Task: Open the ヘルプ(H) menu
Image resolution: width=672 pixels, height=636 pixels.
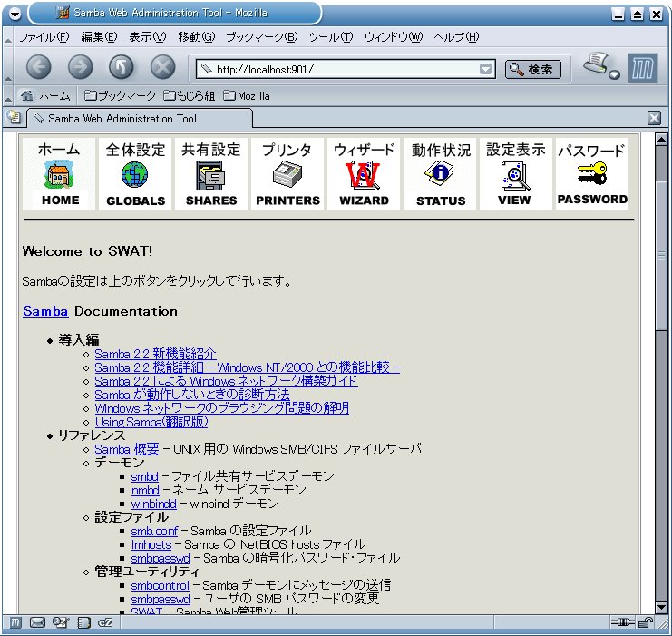Action: click(x=456, y=37)
